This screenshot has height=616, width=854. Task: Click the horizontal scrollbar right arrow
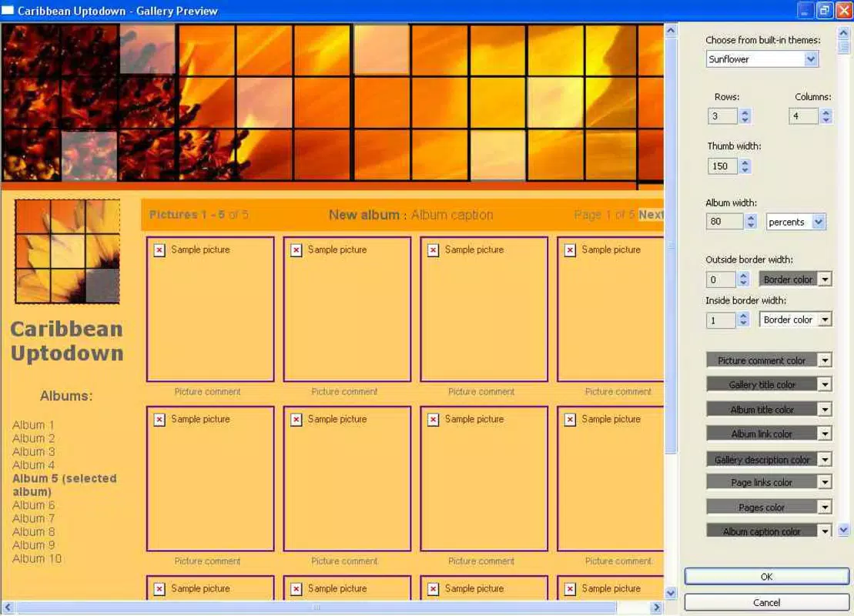656,607
